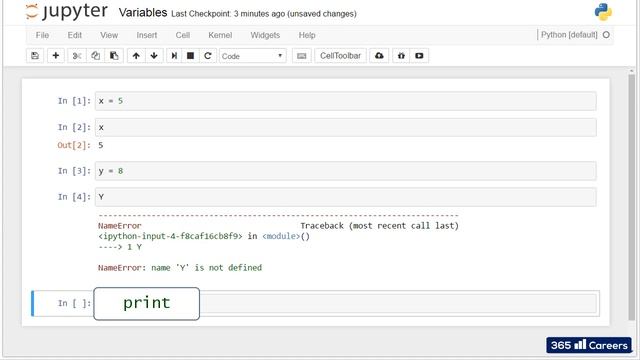Open the Edit menu

click(x=75, y=35)
